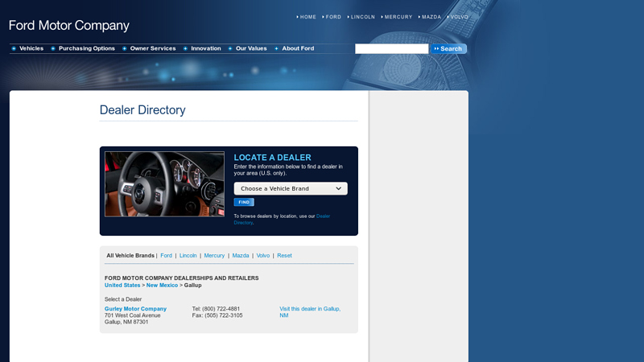Image resolution: width=644 pixels, height=362 pixels.
Task: Open the Dealer Directory link
Action: click(322, 216)
